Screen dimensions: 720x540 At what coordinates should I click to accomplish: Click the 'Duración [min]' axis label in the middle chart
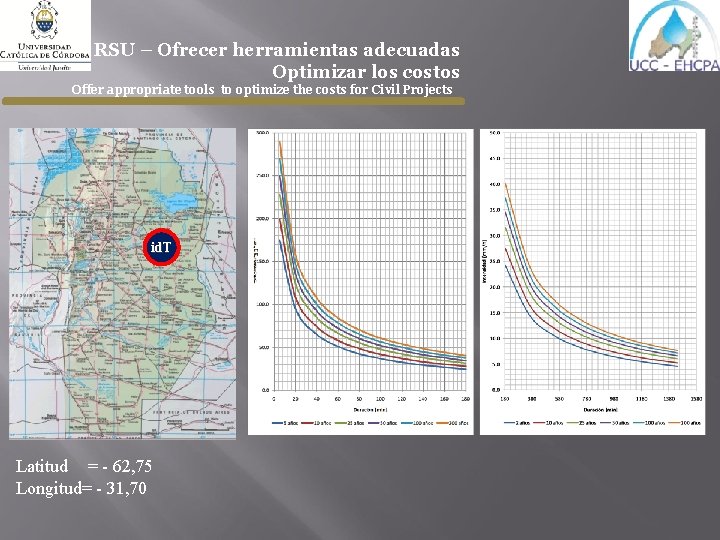point(370,410)
